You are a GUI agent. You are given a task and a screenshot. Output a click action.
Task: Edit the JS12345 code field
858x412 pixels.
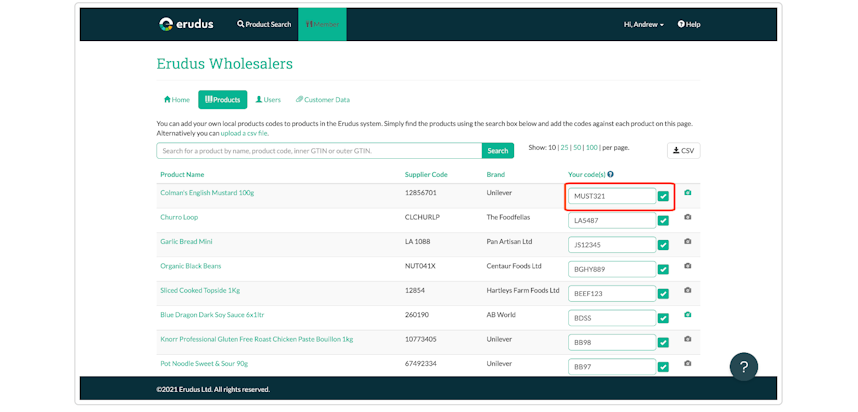click(x=612, y=245)
